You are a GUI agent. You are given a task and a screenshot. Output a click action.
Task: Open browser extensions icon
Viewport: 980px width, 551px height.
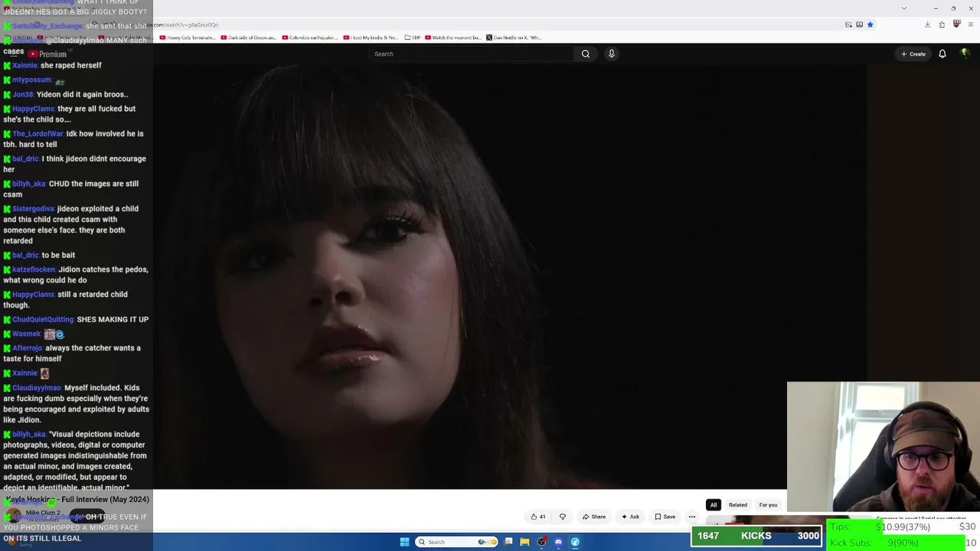tap(942, 24)
